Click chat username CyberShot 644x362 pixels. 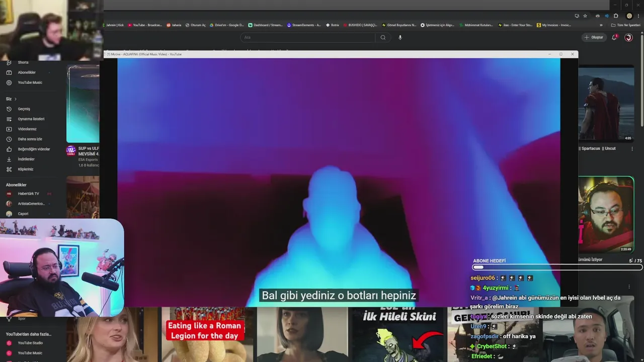click(x=492, y=346)
